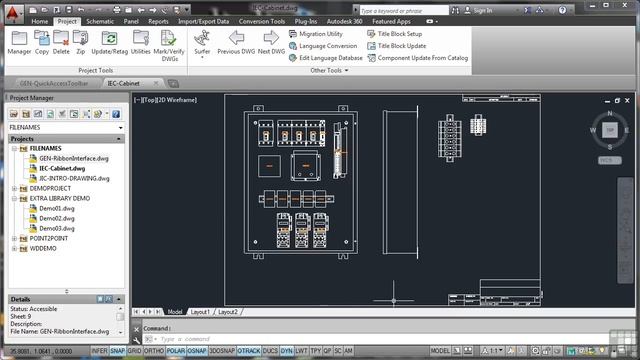The width and height of the screenshot is (640, 360).
Task: Switch to the Home ribbon tab
Action: [x=40, y=21]
